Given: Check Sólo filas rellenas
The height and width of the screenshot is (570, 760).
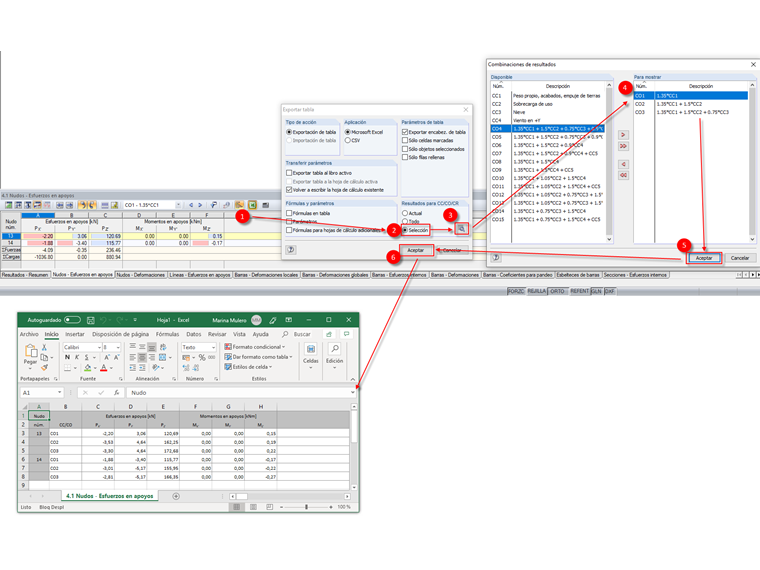Looking at the screenshot, I should [405, 158].
